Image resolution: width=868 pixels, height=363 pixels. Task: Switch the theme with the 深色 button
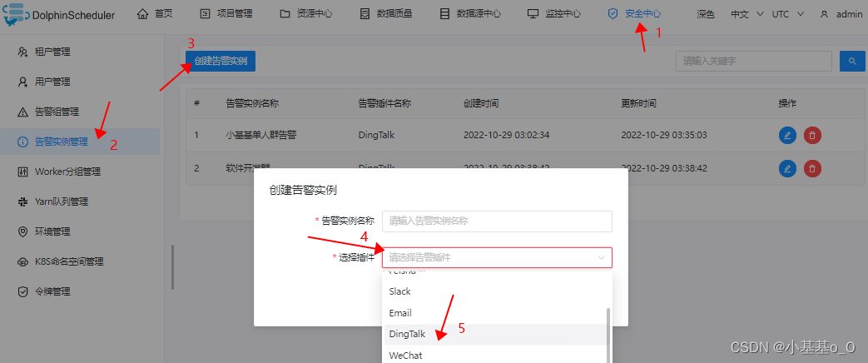(706, 14)
